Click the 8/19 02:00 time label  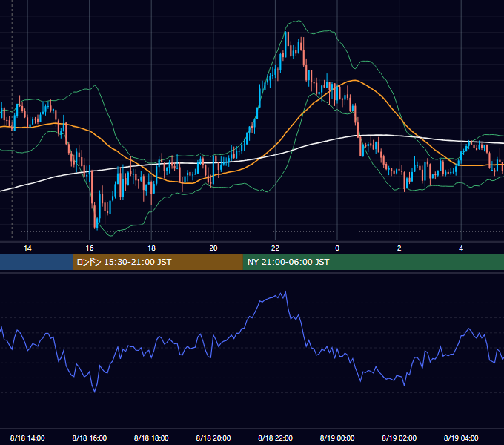pyautogui.click(x=399, y=438)
